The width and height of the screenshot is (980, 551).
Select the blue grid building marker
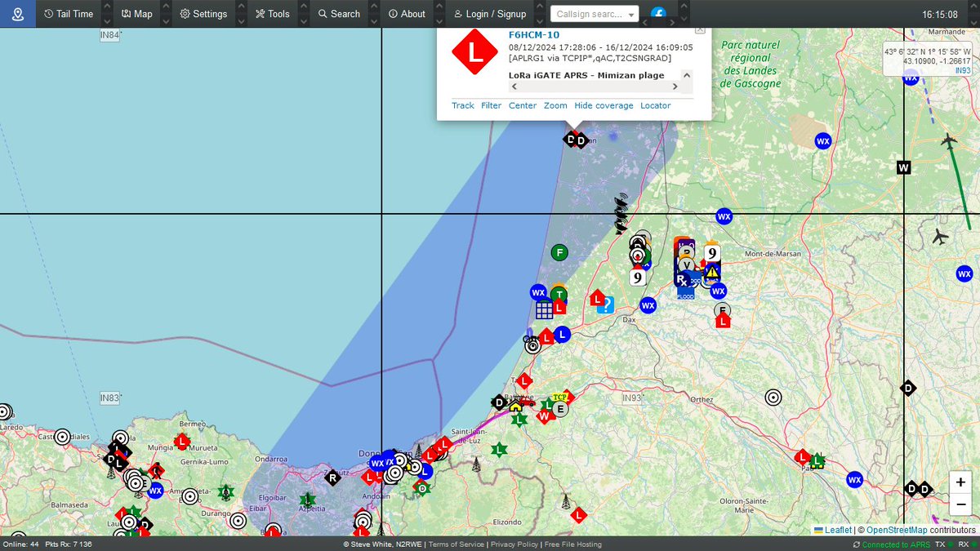coord(545,309)
